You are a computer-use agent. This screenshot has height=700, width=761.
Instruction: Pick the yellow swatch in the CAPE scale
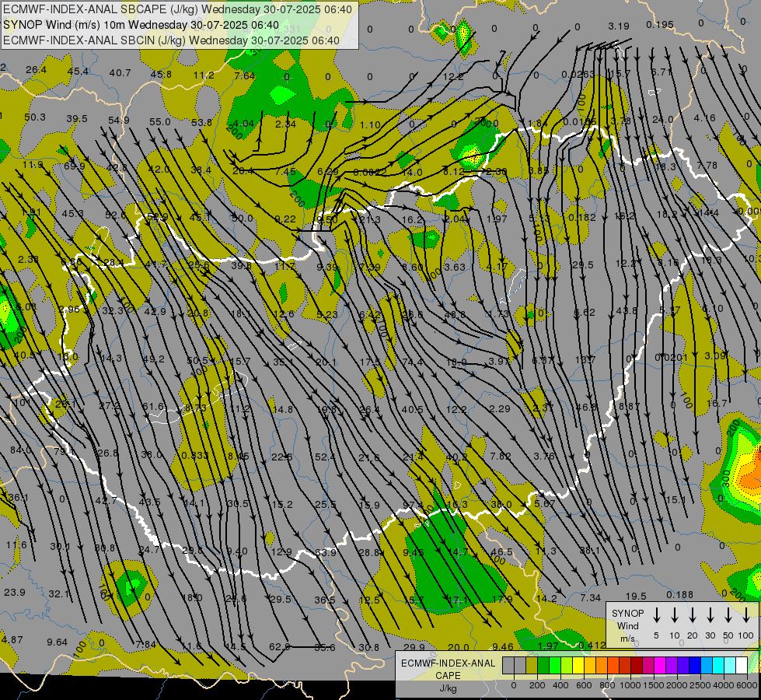[x=578, y=665]
